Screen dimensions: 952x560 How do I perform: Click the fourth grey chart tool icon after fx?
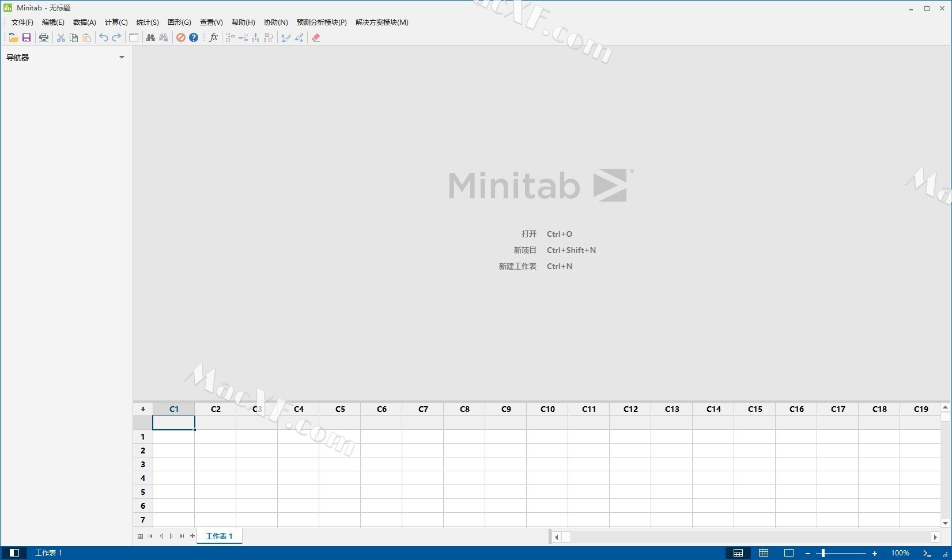pyautogui.click(x=269, y=37)
